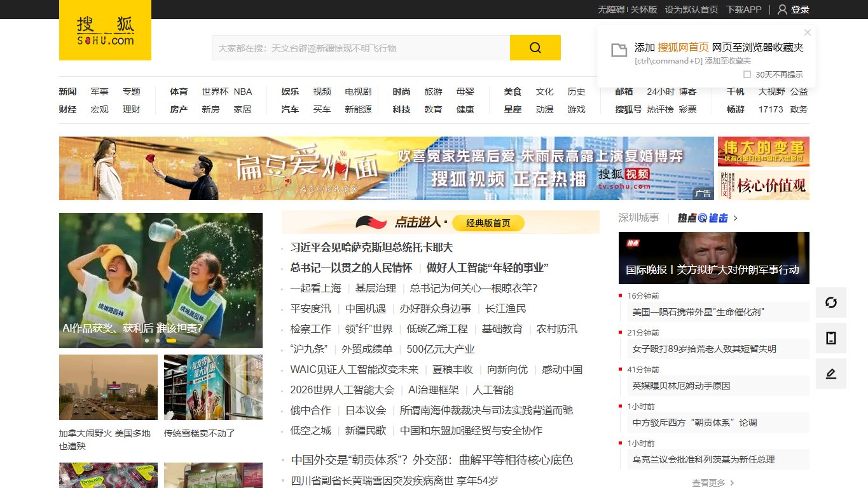Click the mobile phone icon on right sidebar
868x488 pixels.
[831, 338]
